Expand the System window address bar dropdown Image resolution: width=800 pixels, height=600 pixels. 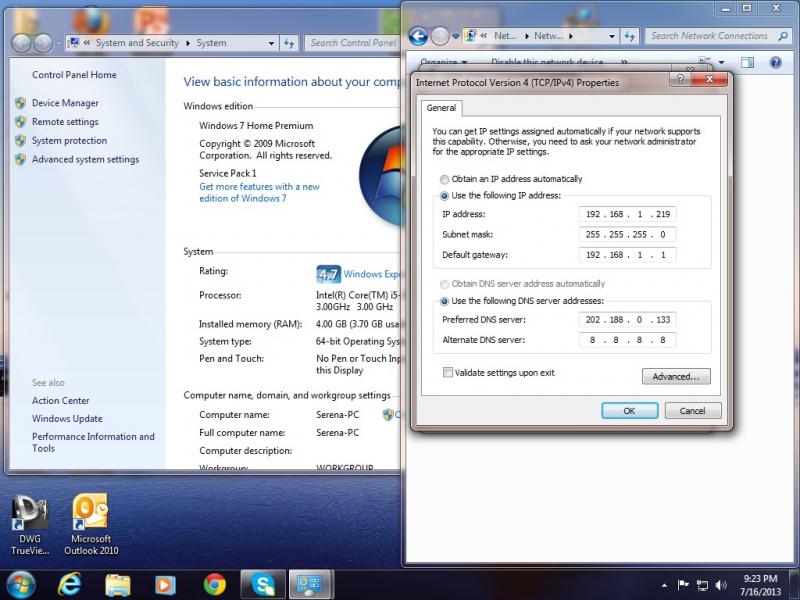pos(271,43)
